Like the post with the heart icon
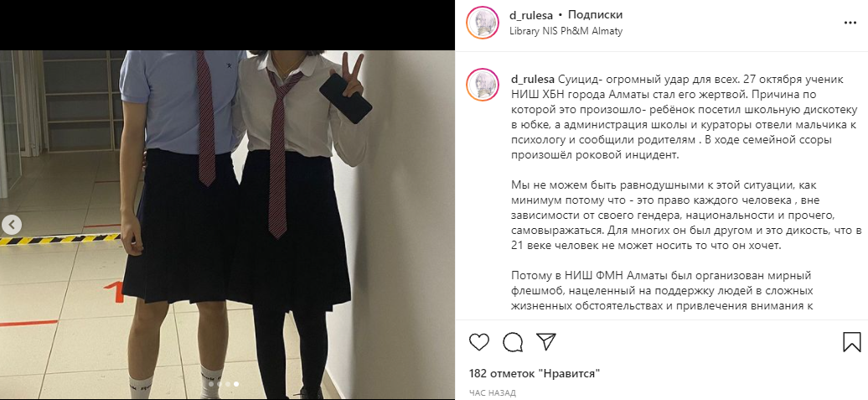The height and width of the screenshot is (400, 868). pos(479,342)
